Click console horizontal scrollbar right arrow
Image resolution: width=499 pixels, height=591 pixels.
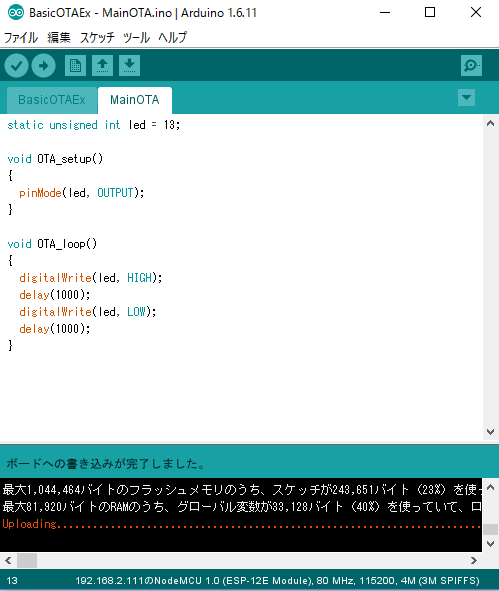point(474,560)
